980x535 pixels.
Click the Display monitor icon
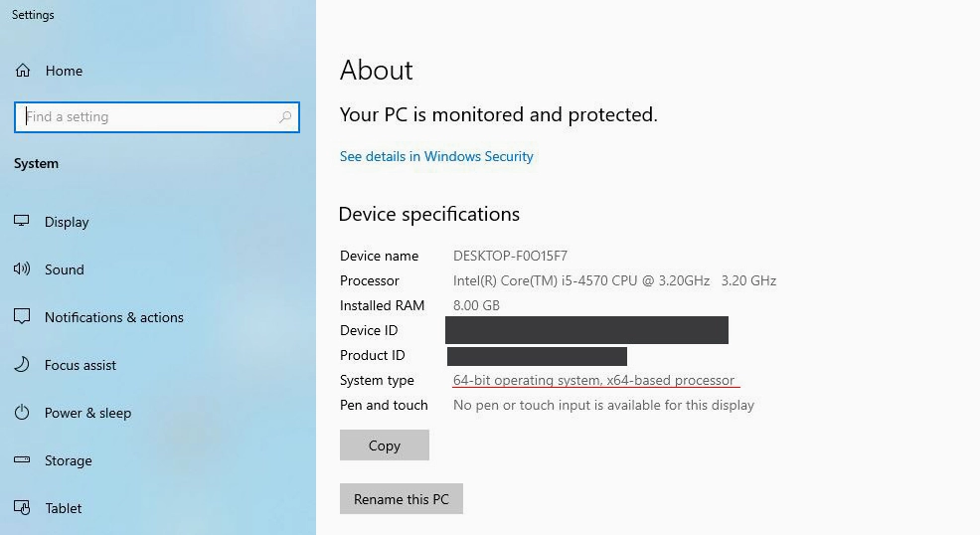click(x=22, y=221)
